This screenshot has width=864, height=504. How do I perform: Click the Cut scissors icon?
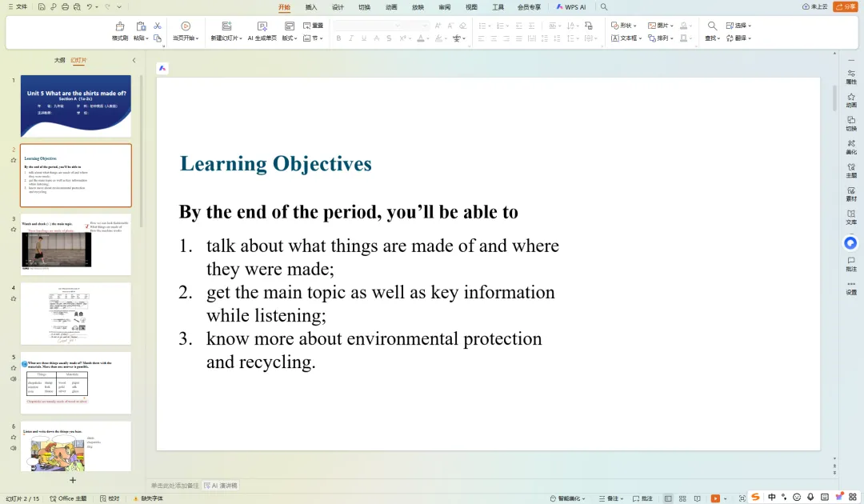[x=158, y=26]
